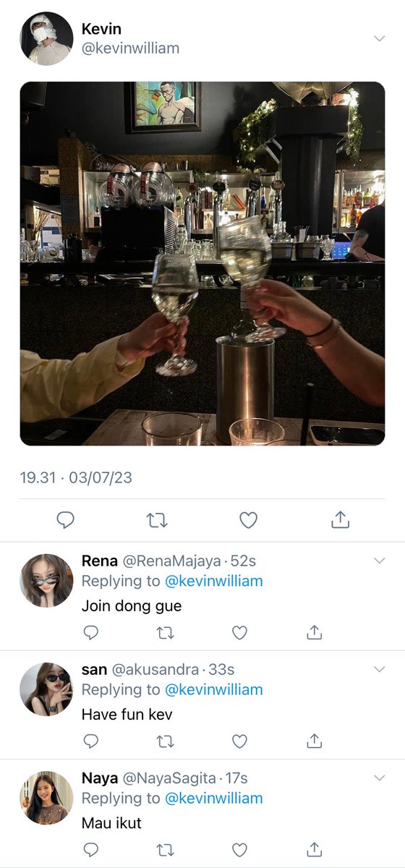The image size is (405, 868).
Task: Open options chevron on Kevin's tweet
Action: 379,38
